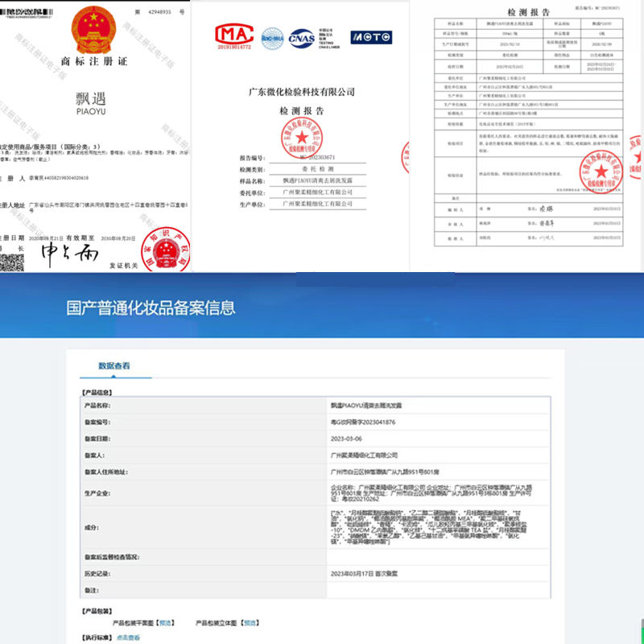Click the 检测报告 heading above the results table

[x=529, y=13]
